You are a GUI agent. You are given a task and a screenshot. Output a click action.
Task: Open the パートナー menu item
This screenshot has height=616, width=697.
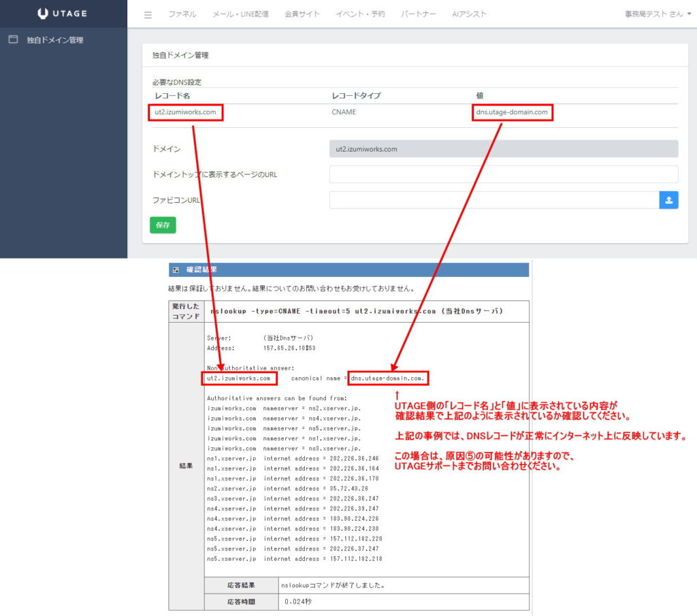(x=419, y=14)
